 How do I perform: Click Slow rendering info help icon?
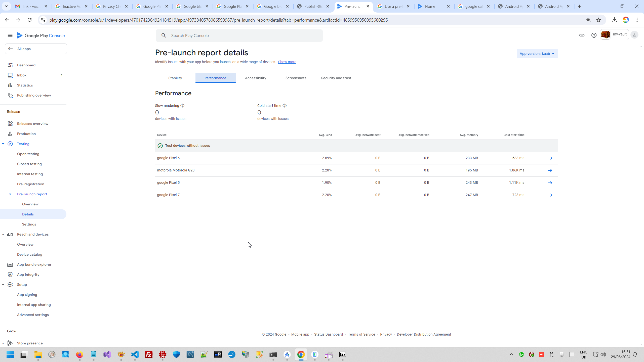pyautogui.click(x=182, y=106)
